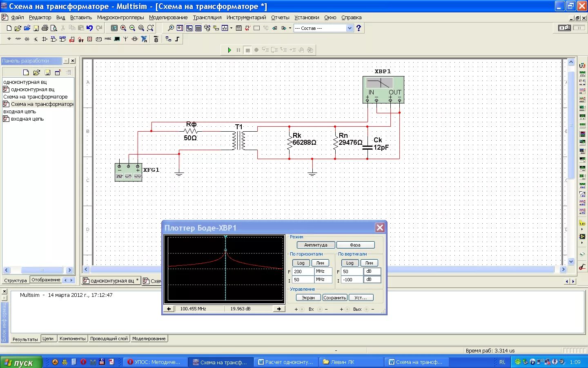Click horizontal F value 200 field
This screenshot has width=588, height=368.
(x=303, y=271)
